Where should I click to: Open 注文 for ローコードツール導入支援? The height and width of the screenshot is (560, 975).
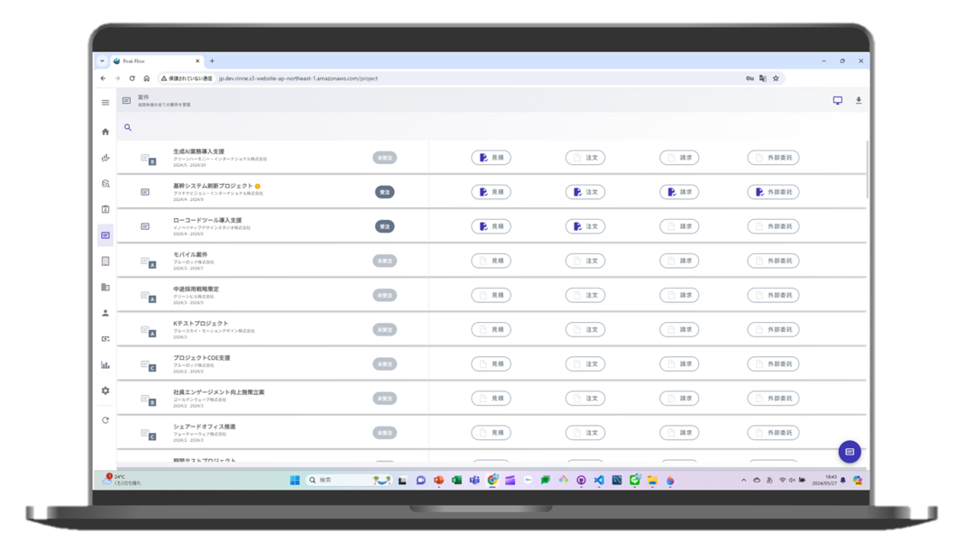tap(585, 226)
